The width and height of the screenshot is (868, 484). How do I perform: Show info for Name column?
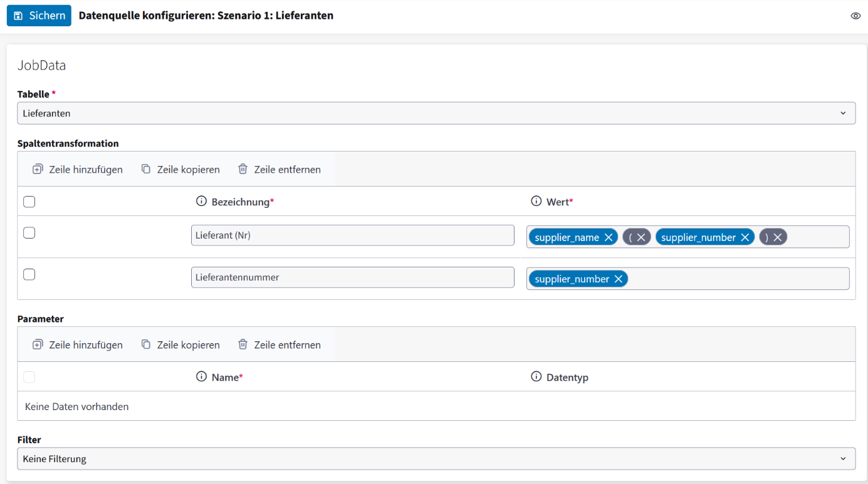pos(201,376)
